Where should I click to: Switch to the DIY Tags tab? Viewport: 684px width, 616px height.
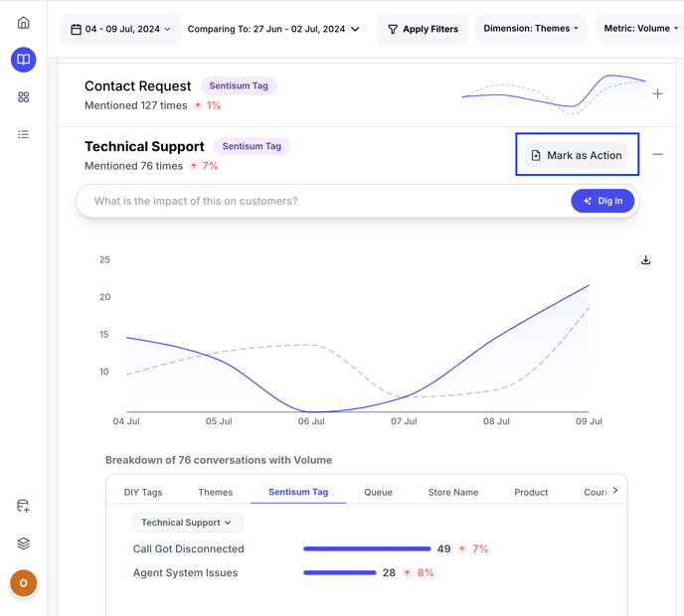[x=143, y=492]
